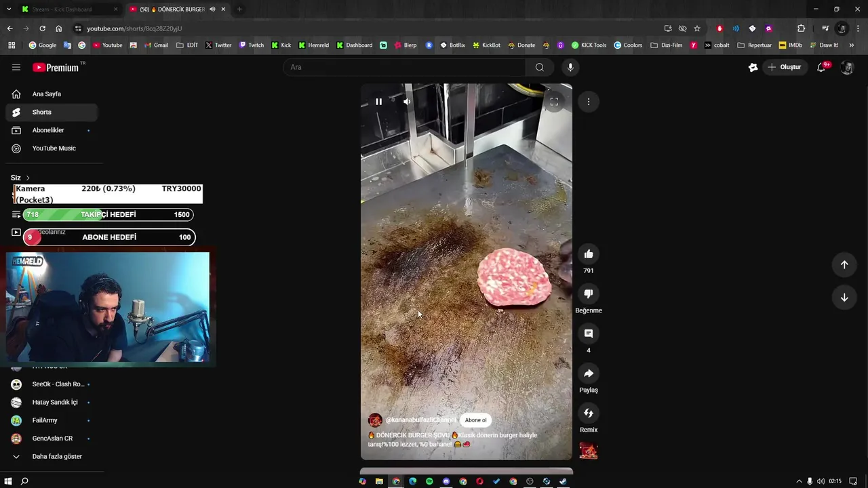This screenshot has height=488, width=868.
Task: Subscribe with the Abone ol button
Action: [475, 420]
